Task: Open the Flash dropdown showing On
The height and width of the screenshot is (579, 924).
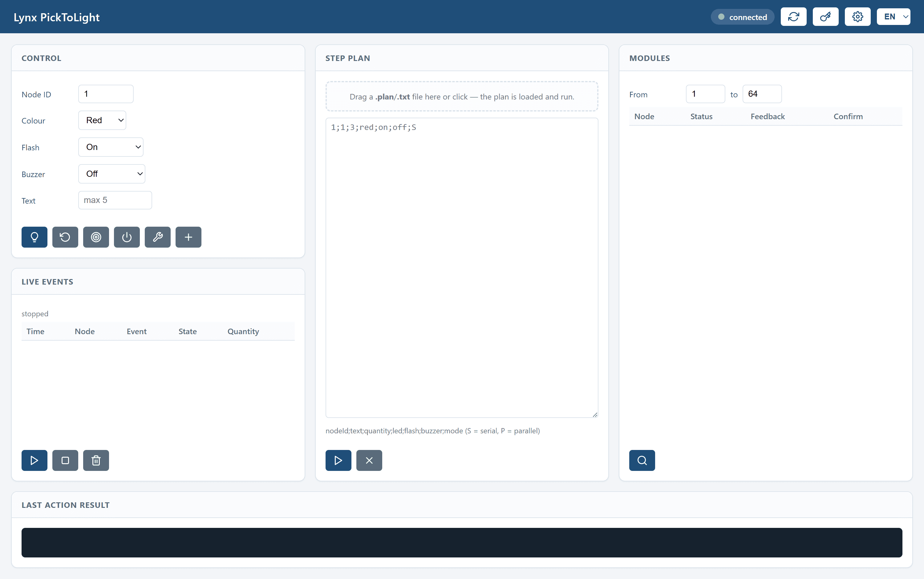Action: [111, 147]
